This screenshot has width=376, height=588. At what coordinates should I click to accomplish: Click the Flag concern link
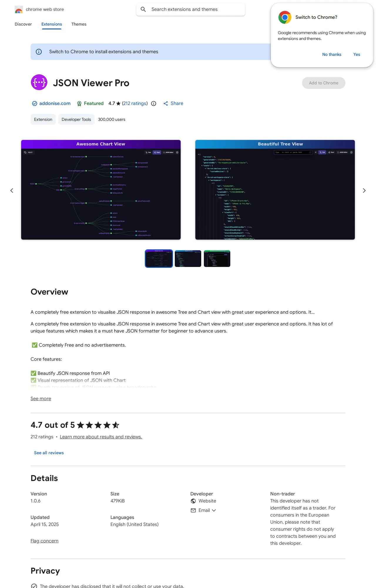click(44, 541)
